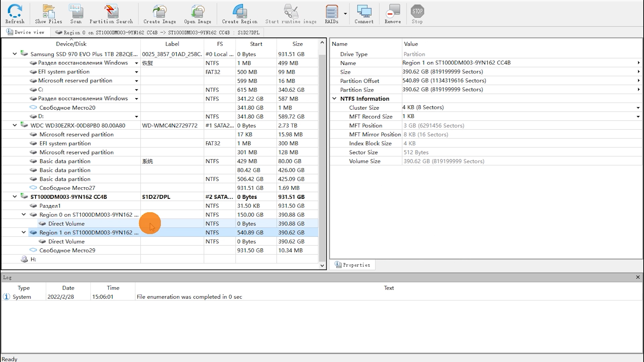Screen dimensions: 644x362
Task: Open RAIDs dropdown arrow
Action: click(x=345, y=14)
